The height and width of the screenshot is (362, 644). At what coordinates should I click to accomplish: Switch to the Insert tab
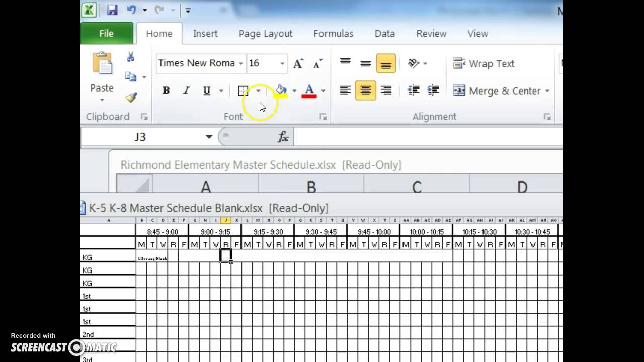coord(205,34)
